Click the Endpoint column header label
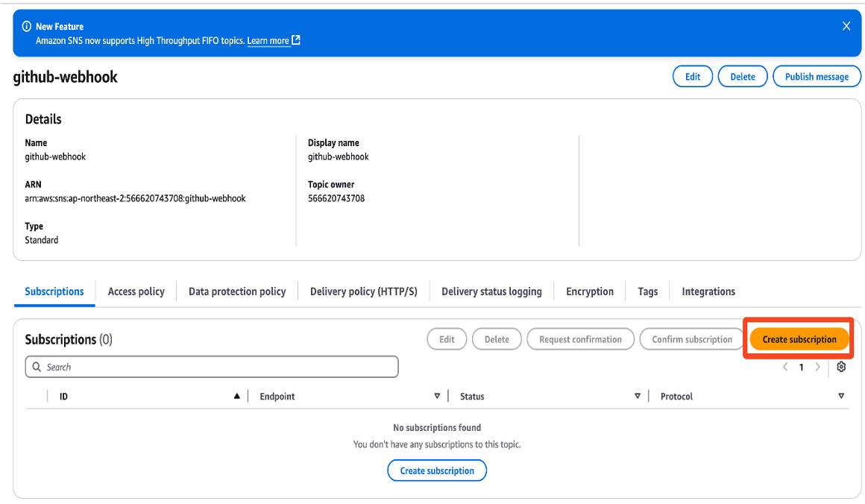 click(277, 397)
